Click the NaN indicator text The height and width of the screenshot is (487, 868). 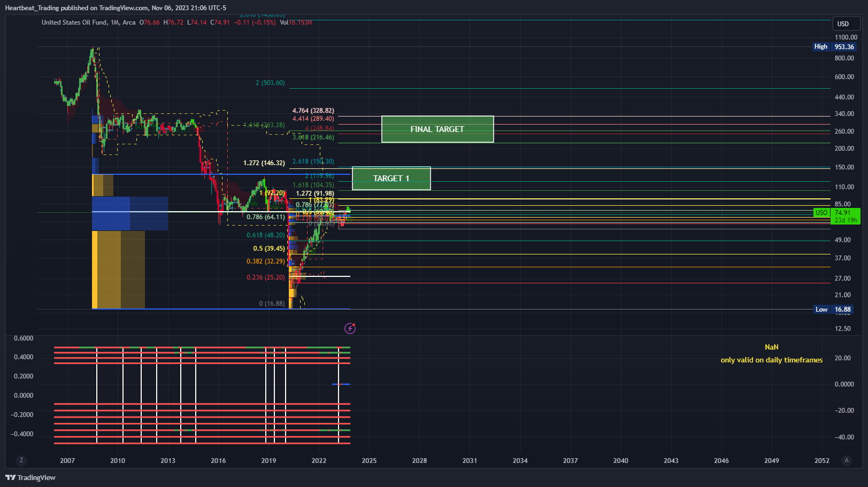pyautogui.click(x=772, y=347)
